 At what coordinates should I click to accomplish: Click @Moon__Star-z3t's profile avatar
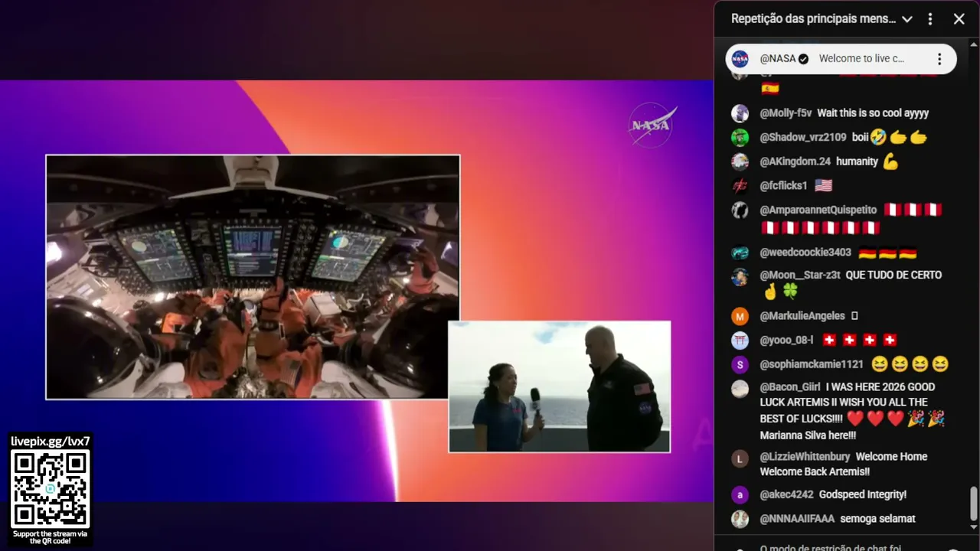click(x=740, y=276)
